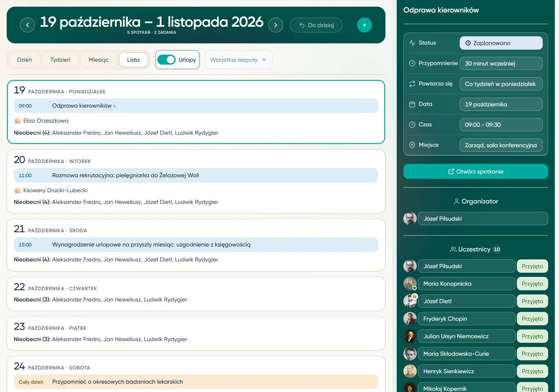Click the Do dzisiaj button
Viewport: 559px width, 392px height.
point(316,25)
